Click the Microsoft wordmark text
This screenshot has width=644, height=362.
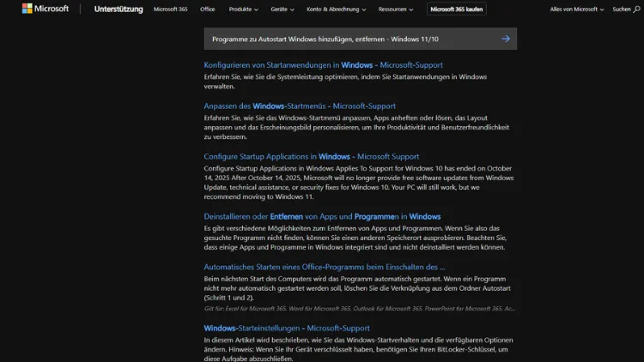52,9
